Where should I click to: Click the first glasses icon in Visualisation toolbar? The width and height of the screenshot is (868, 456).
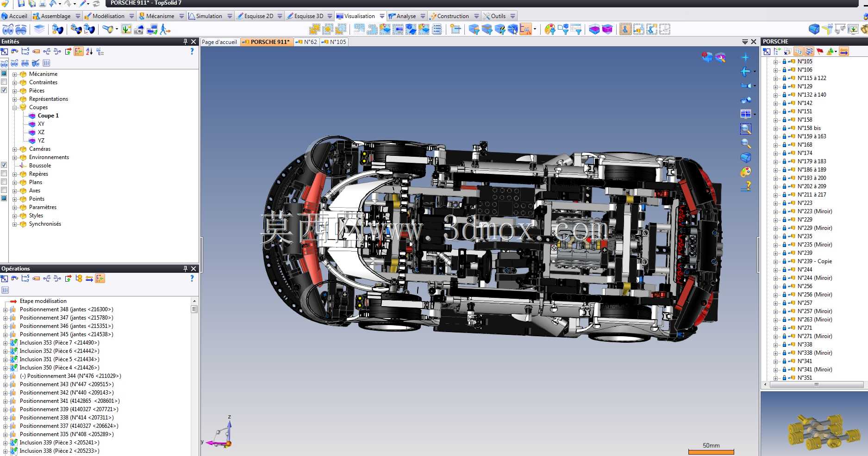click(8, 30)
